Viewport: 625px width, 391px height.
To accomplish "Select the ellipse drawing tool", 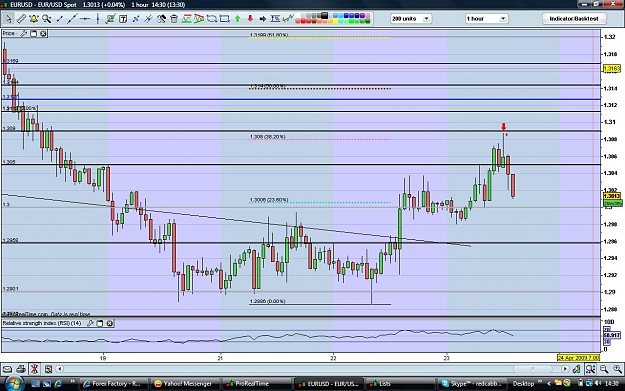I will [x=212, y=19].
